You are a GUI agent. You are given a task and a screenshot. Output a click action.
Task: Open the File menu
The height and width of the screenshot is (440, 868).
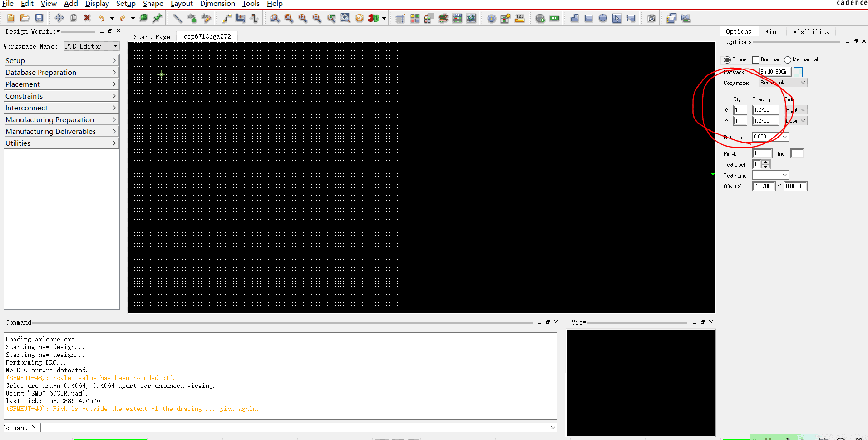8,4
